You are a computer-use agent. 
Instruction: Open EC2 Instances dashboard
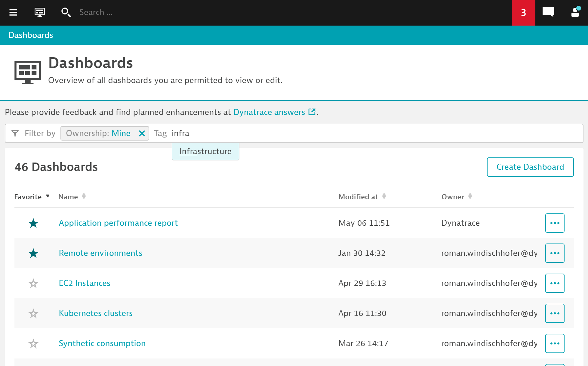[x=85, y=283]
